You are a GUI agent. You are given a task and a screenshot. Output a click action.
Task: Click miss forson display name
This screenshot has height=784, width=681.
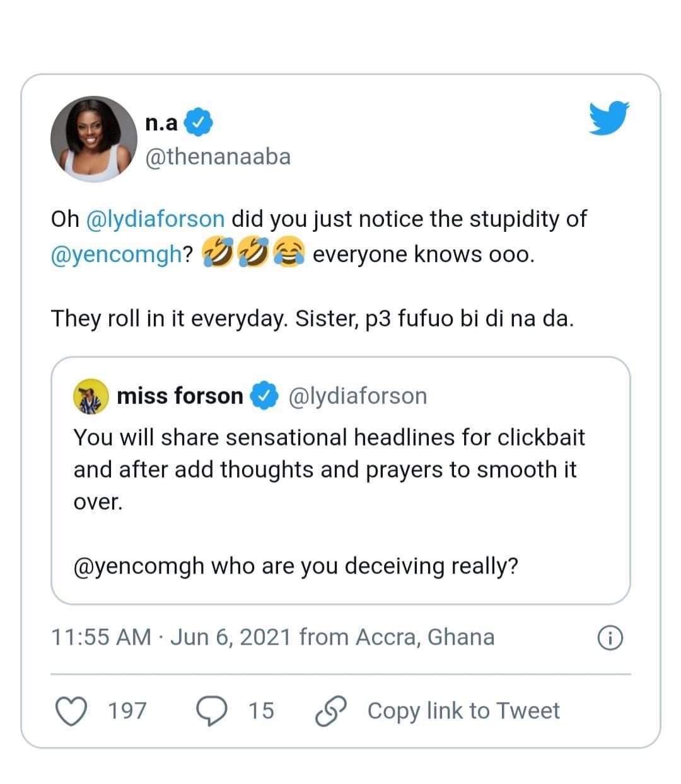click(x=180, y=396)
